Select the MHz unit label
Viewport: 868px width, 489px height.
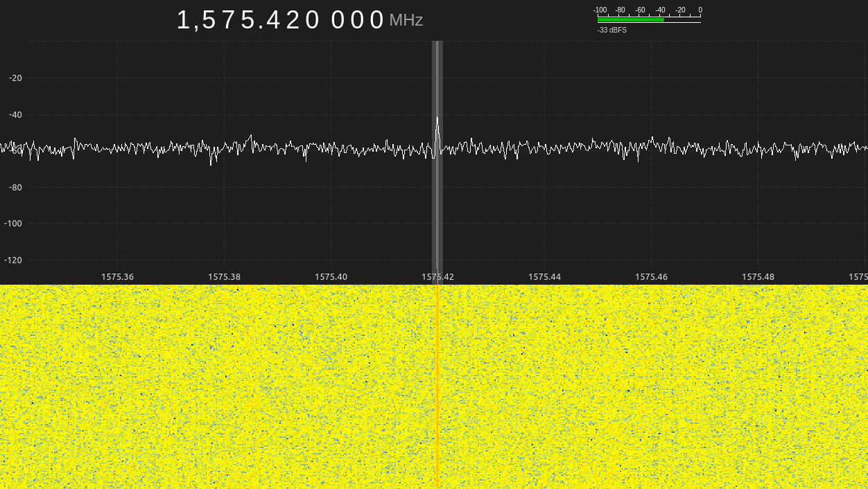click(x=405, y=21)
